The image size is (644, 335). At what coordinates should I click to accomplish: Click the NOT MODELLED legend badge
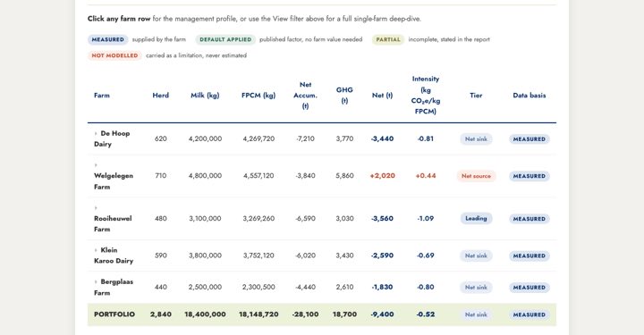pyautogui.click(x=114, y=55)
